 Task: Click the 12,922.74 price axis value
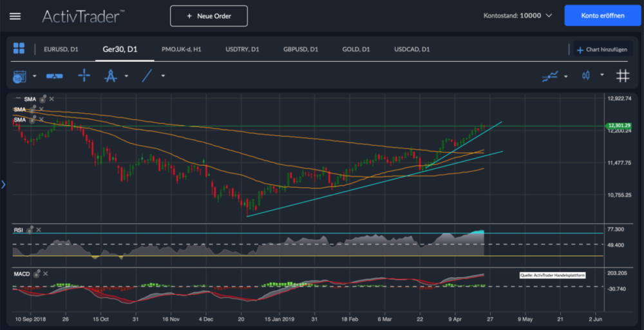click(x=620, y=98)
